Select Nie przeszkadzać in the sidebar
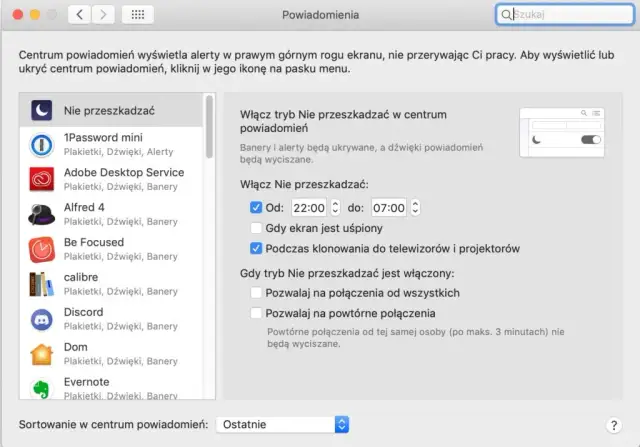Viewport: 640px width, 447px height. point(111,110)
